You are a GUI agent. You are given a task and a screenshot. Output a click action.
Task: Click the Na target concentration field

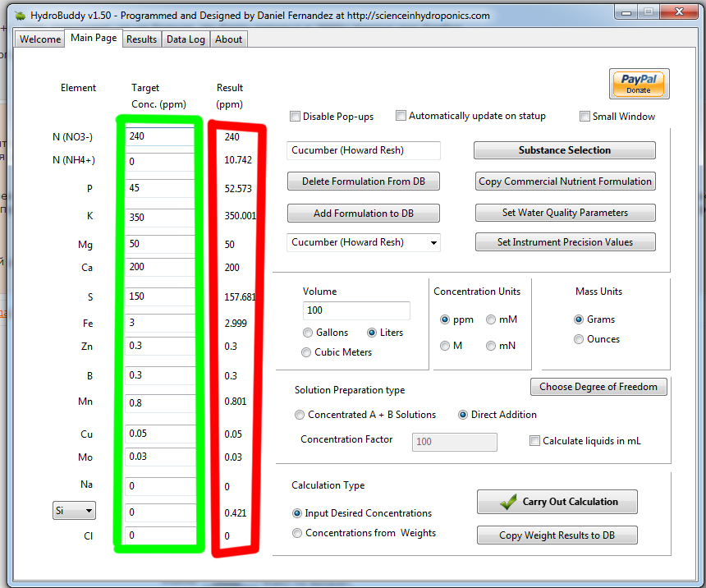pyautogui.click(x=160, y=486)
